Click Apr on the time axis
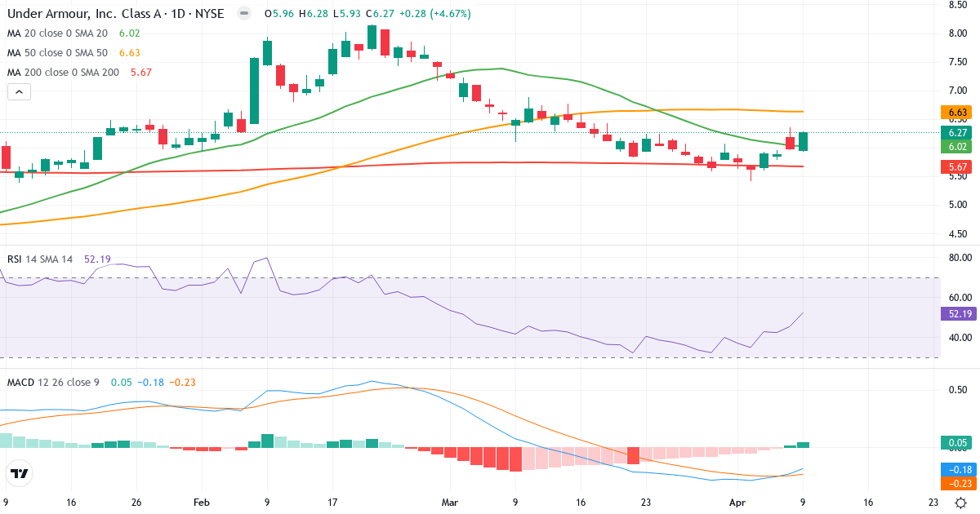This screenshot has height=514, width=980. tap(737, 503)
